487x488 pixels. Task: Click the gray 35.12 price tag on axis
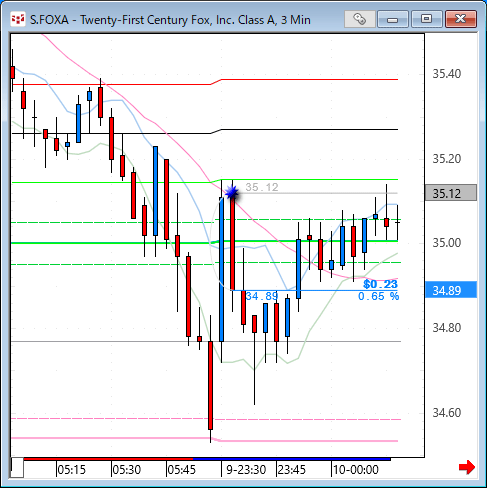451,193
